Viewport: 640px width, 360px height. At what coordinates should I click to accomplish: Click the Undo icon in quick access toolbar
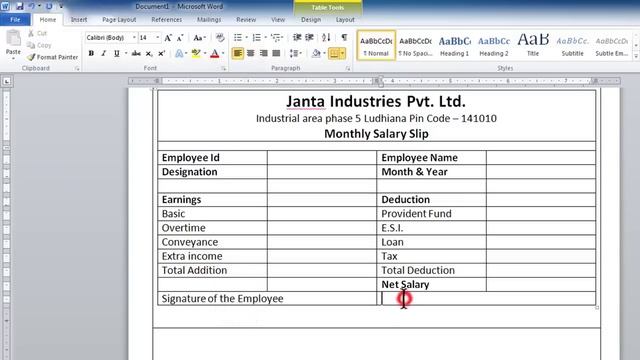[31, 7]
